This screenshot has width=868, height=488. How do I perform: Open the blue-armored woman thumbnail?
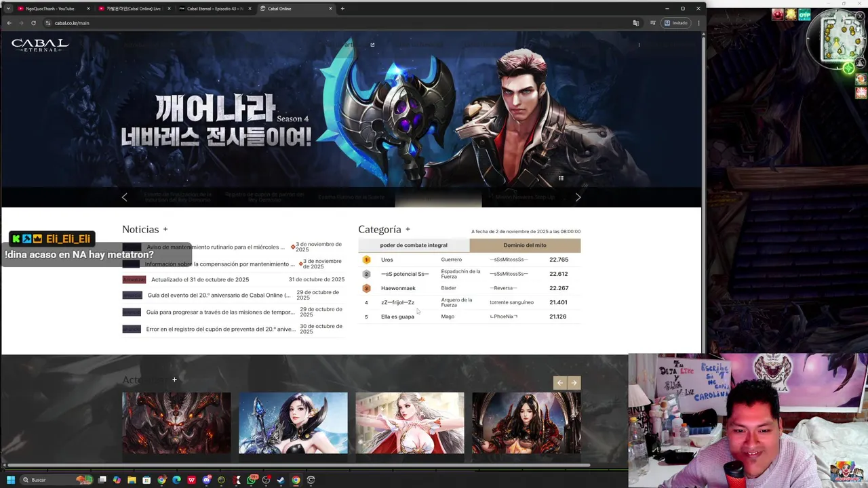(x=293, y=423)
